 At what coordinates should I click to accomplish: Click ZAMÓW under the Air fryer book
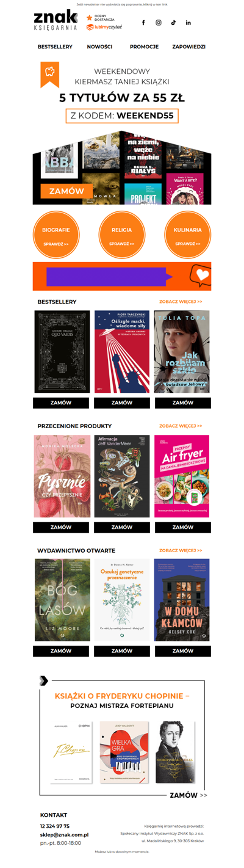(183, 527)
